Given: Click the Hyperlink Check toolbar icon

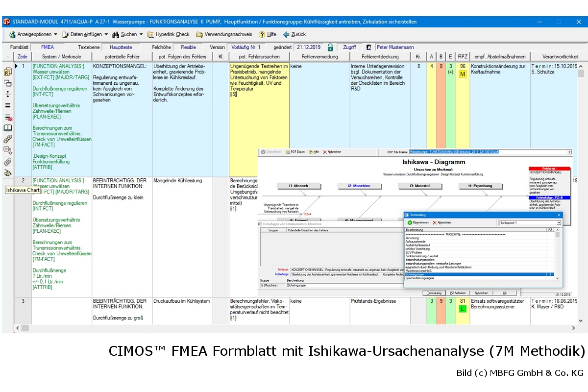Looking at the screenshot, I should pyautogui.click(x=151, y=34).
